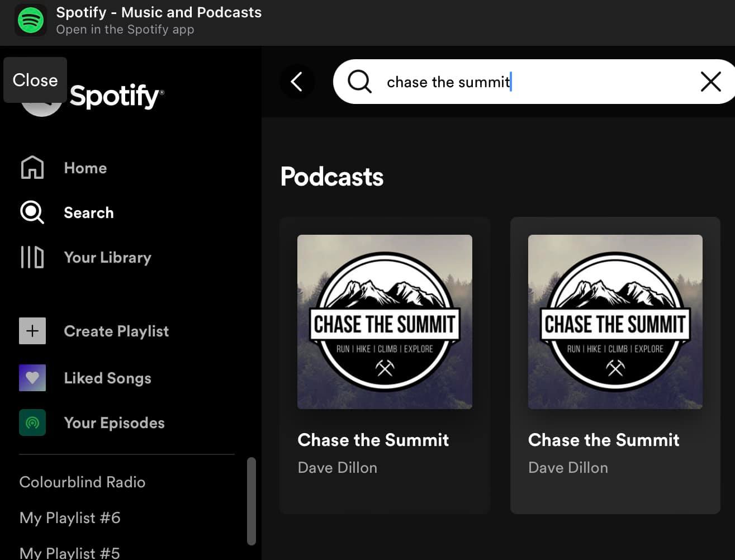Choose Create Playlist
Screen dimensions: 735x560
click(x=116, y=331)
